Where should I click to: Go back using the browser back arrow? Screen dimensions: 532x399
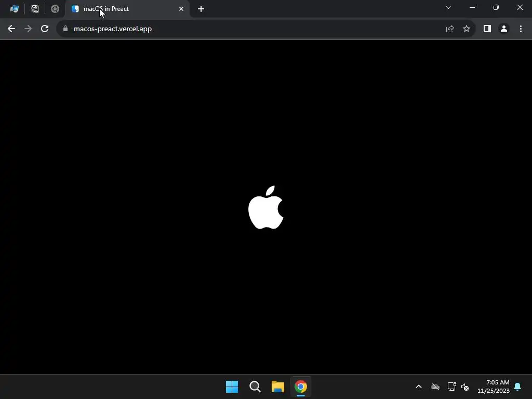11,29
